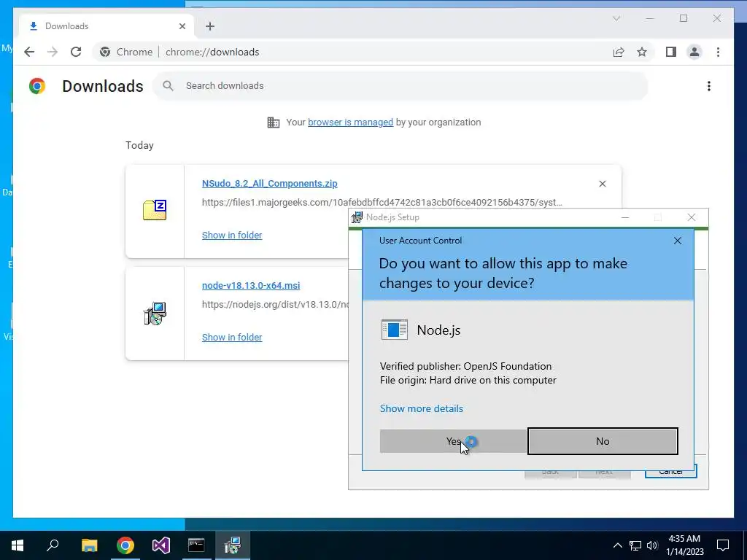
Task: Click No in User Account Control dialog
Action: pos(603,441)
